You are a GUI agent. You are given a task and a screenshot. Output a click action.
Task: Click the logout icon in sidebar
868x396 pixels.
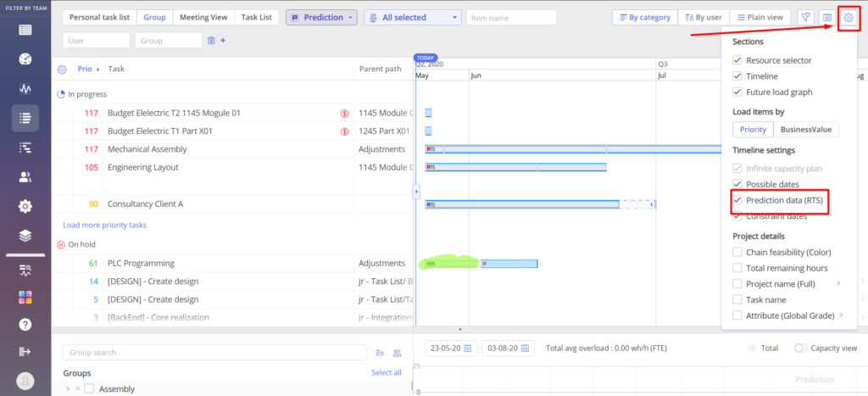pos(25,351)
